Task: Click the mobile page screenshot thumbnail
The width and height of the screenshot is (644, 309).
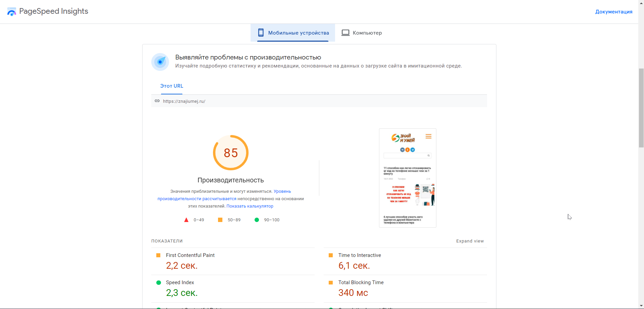Action: click(x=408, y=178)
